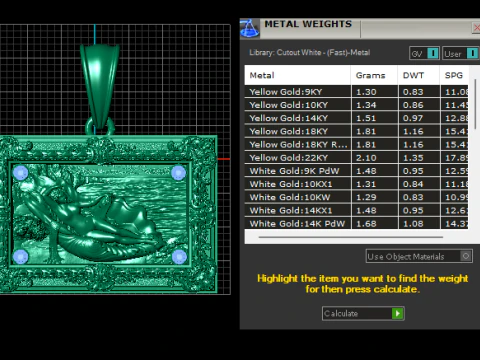This screenshot has height=360, width=480.
Task: Select the White Gold:14K PdW row
Action: point(356,223)
